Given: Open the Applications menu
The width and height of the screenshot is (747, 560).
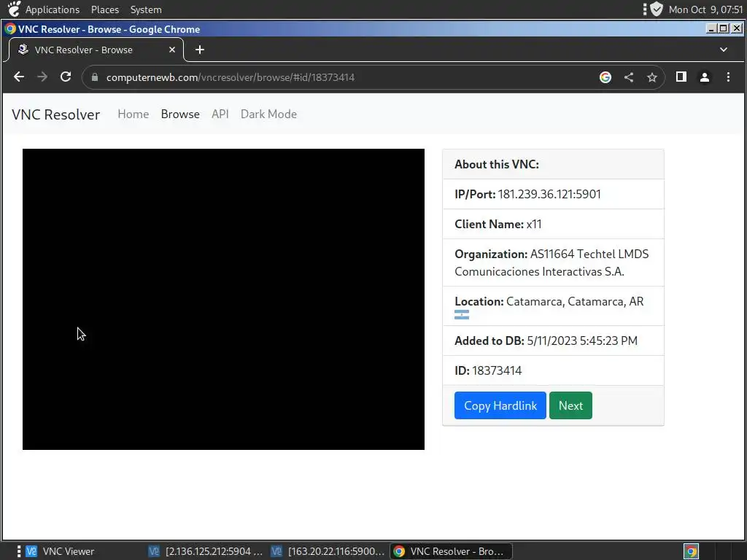Looking at the screenshot, I should click(x=53, y=9).
